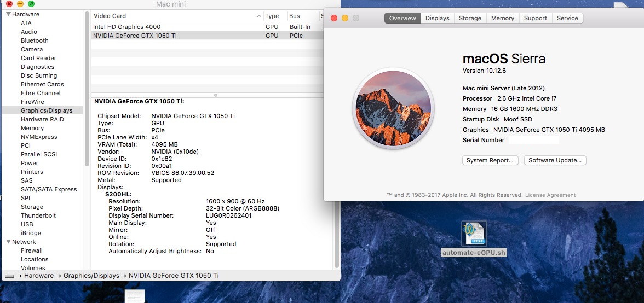Select Parallel SCSI in sidebar

click(38, 154)
